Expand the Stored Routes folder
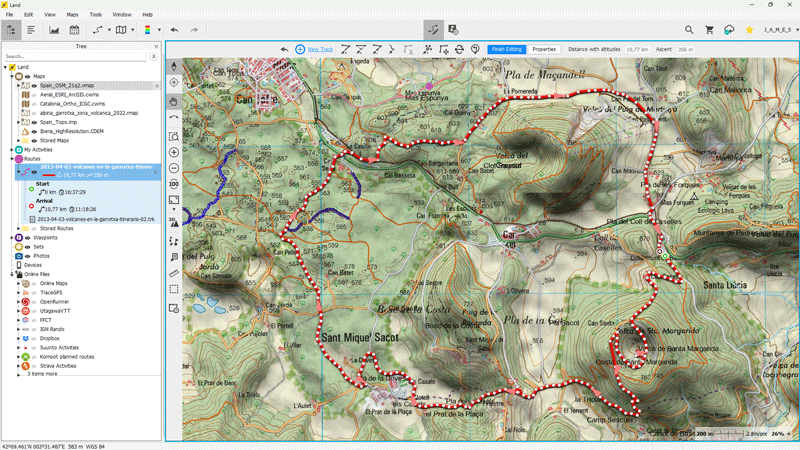This screenshot has width=800, height=450. (x=19, y=229)
